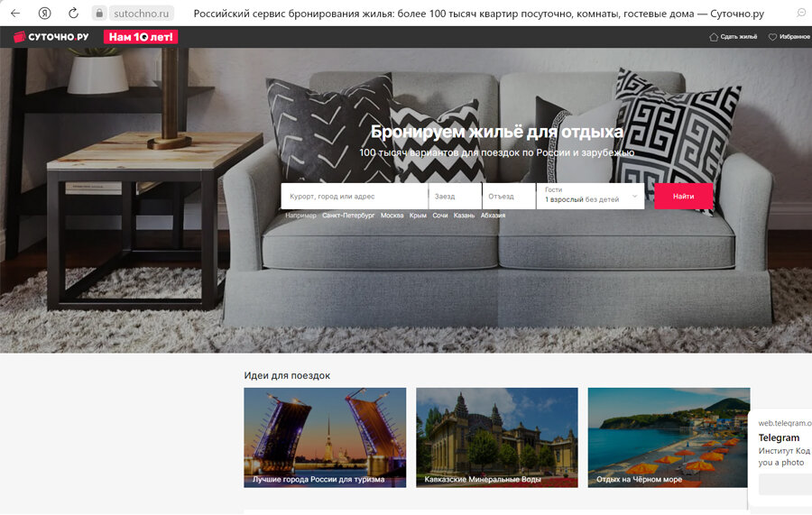Open the Отъезд check-out date field
The image size is (812, 515).
pyautogui.click(x=509, y=196)
